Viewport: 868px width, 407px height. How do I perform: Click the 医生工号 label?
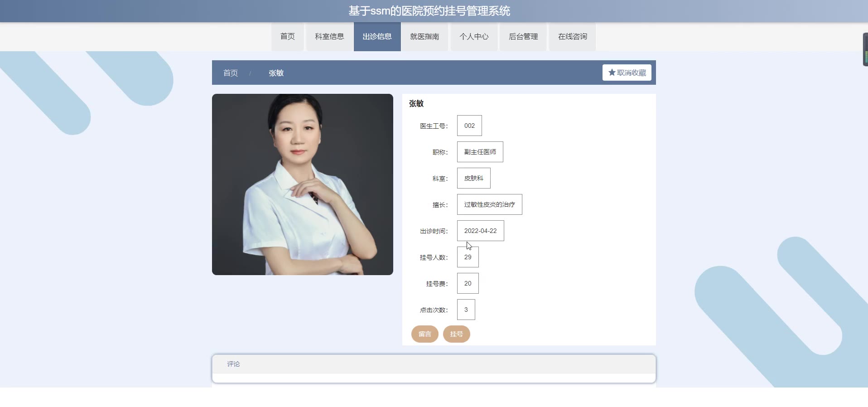tap(434, 126)
